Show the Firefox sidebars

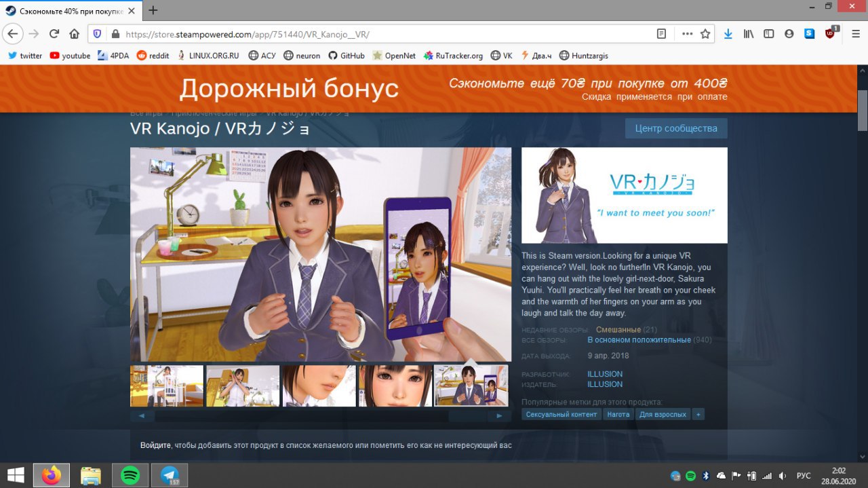[769, 34]
